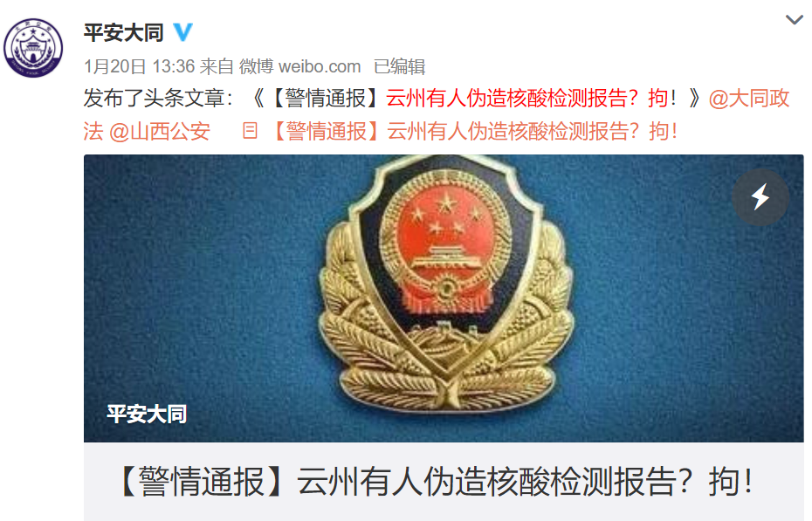Viewport: 812px width, 521px height.
Task: Open the 平安大同 profile avatar
Action: pyautogui.click(x=33, y=48)
